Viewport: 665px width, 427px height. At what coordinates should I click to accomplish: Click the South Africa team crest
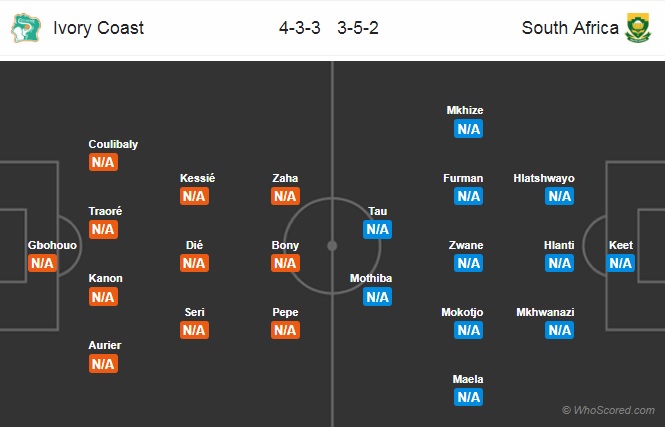click(x=638, y=28)
